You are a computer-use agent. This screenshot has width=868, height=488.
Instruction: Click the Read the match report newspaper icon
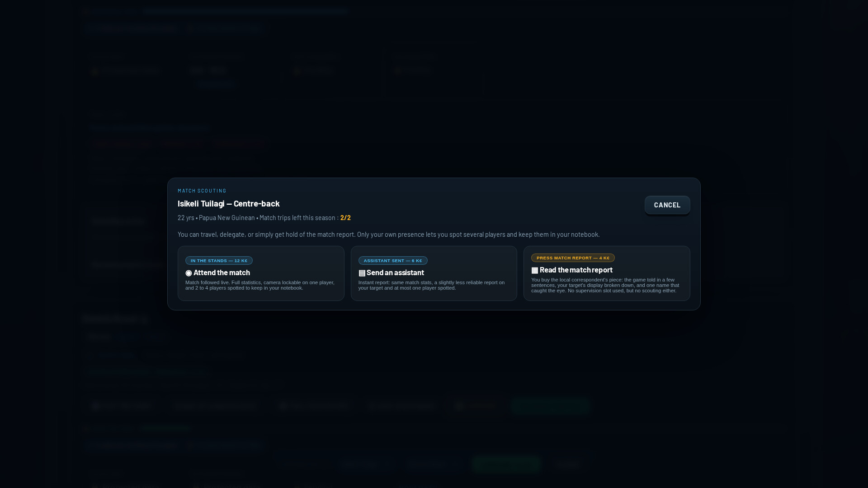(x=534, y=270)
